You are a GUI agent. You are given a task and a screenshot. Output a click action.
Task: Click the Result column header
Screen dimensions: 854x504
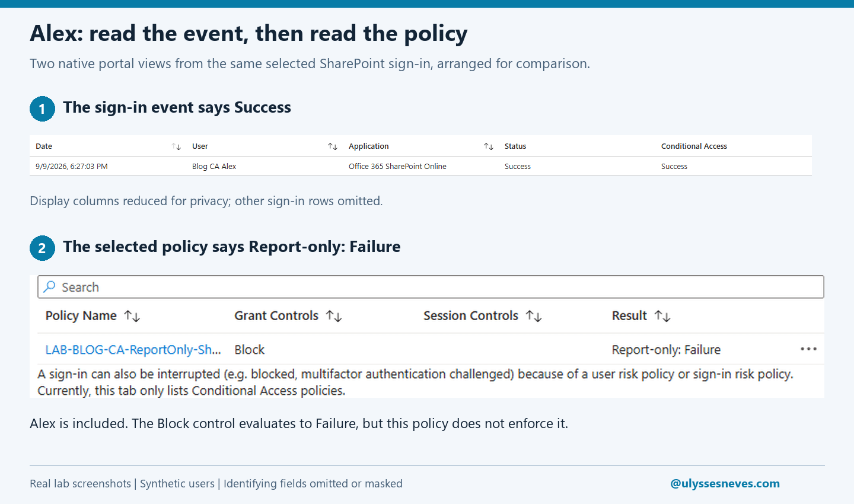[x=629, y=316]
